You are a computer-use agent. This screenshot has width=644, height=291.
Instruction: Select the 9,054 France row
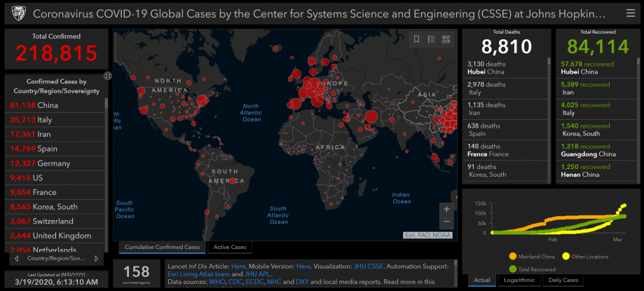click(55, 192)
